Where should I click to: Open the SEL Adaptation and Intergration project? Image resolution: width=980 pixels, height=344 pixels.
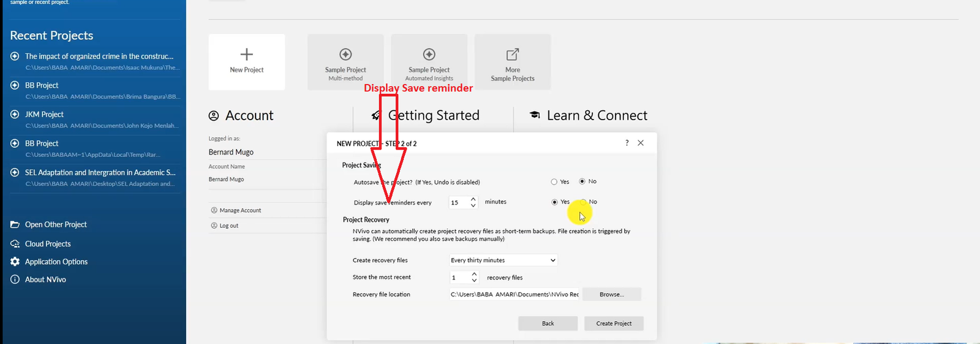click(95, 178)
